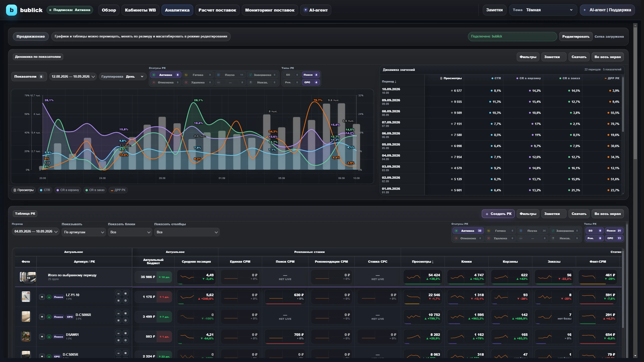Click plus icon for DSAW01
Viewport: 644px width, 362px height.
click(42, 337)
